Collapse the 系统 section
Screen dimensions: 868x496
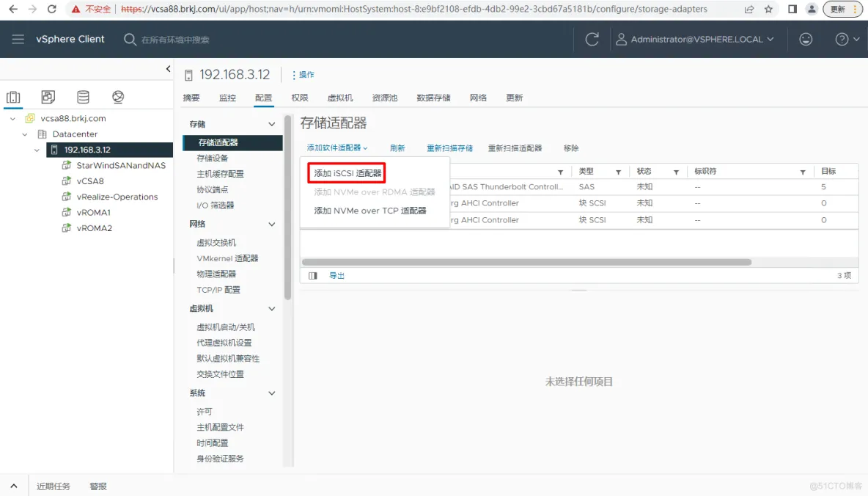272,393
